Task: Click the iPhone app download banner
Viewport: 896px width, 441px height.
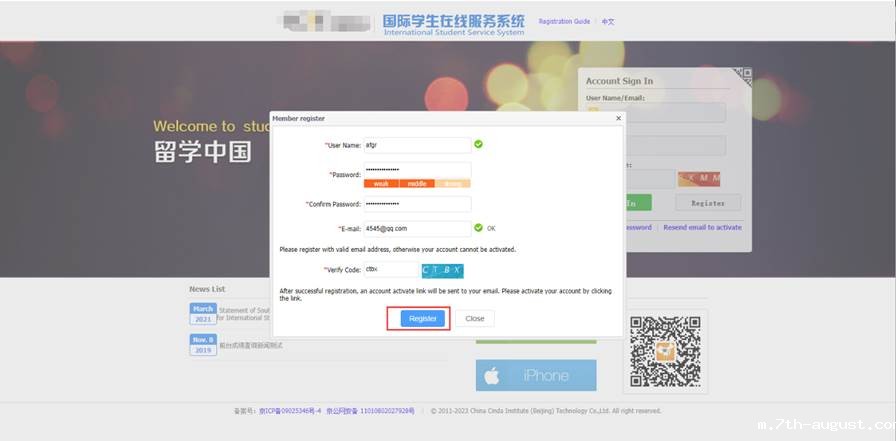Action: (536, 375)
